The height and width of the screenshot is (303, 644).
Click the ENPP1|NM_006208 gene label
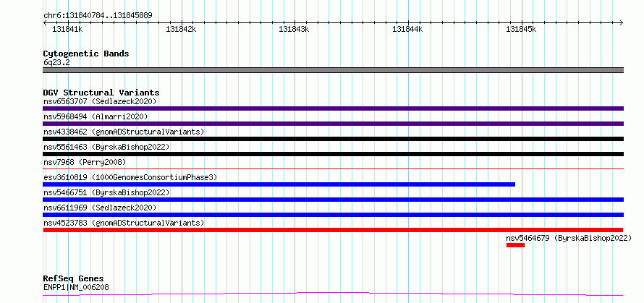pyautogui.click(x=76, y=287)
